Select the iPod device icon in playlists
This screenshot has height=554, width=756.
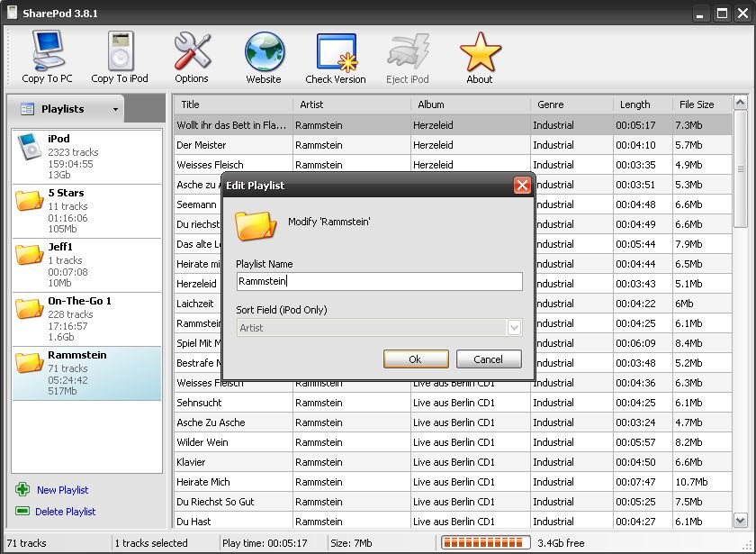click(30, 147)
